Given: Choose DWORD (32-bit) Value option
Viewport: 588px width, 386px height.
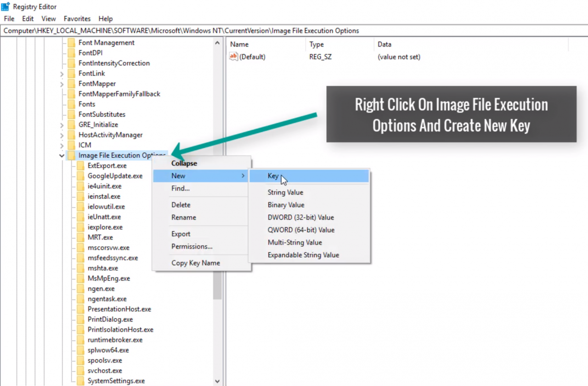Looking at the screenshot, I should tap(300, 217).
